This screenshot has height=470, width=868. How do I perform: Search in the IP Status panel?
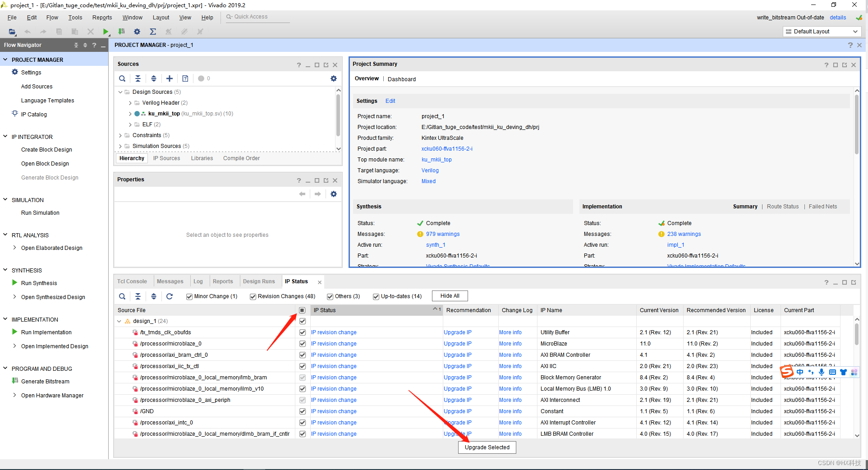pyautogui.click(x=122, y=296)
